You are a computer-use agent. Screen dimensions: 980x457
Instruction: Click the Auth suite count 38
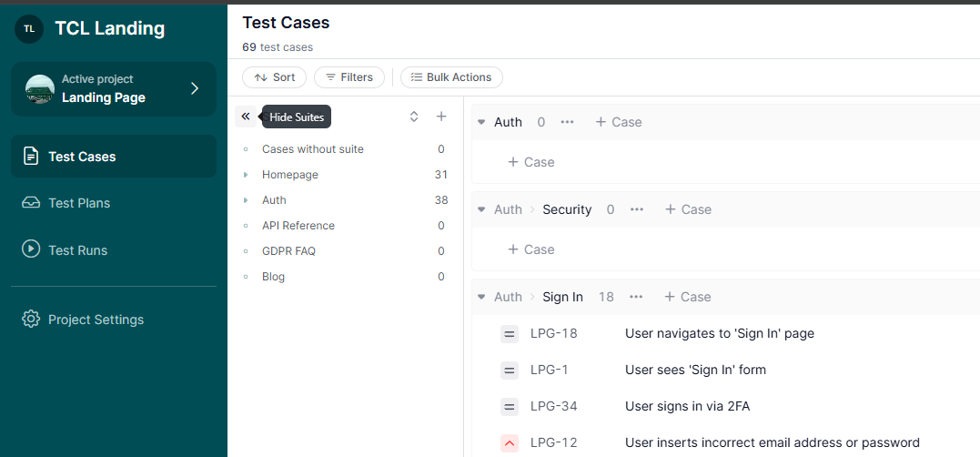(x=441, y=200)
